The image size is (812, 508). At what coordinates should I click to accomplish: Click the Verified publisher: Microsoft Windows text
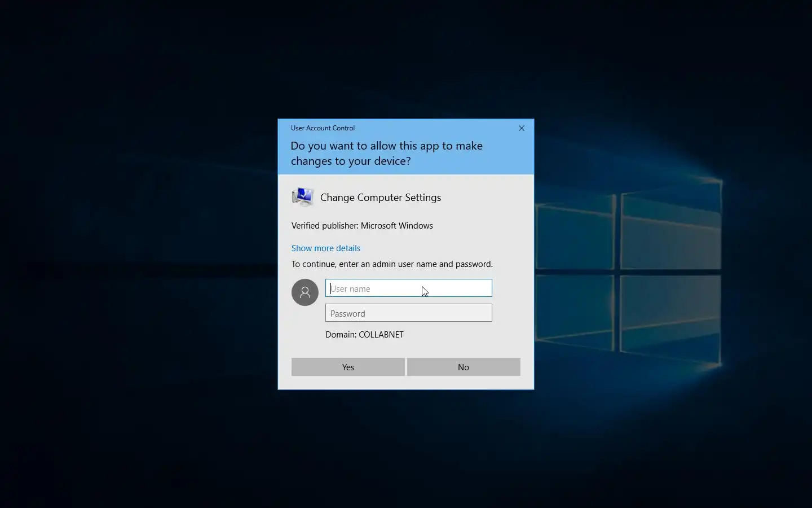pyautogui.click(x=362, y=226)
